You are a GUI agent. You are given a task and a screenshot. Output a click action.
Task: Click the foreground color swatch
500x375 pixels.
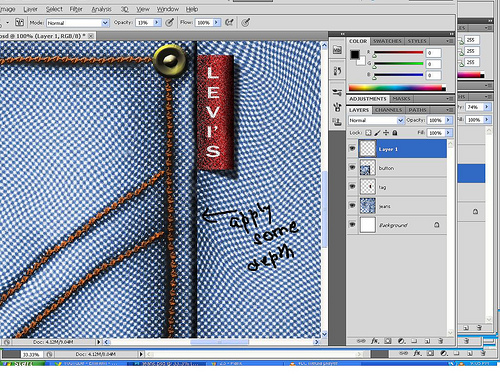pos(355,54)
